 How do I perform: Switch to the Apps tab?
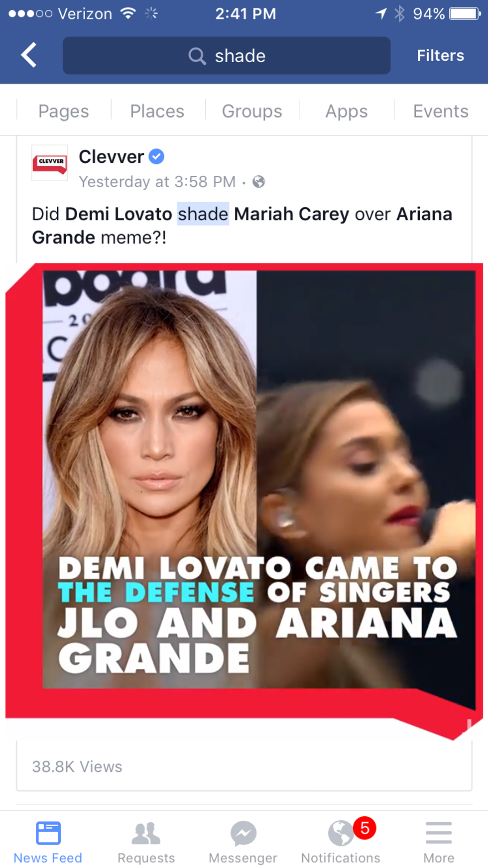pyautogui.click(x=347, y=111)
